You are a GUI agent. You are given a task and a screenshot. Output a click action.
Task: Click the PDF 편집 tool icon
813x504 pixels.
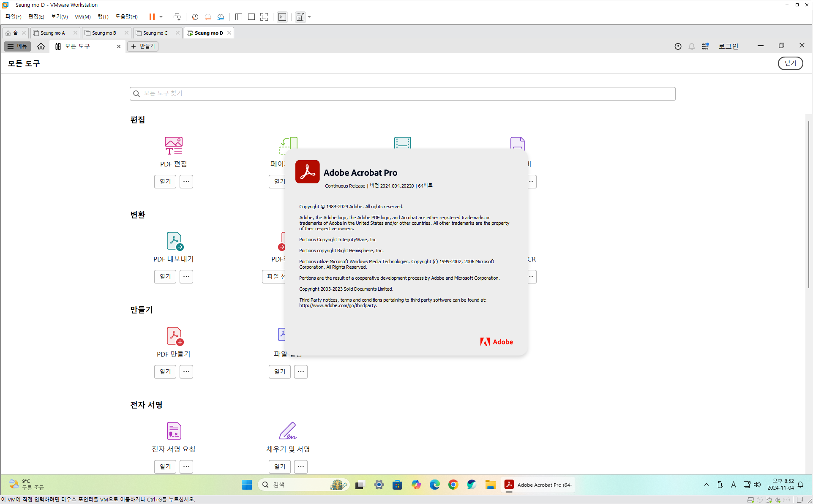point(173,145)
